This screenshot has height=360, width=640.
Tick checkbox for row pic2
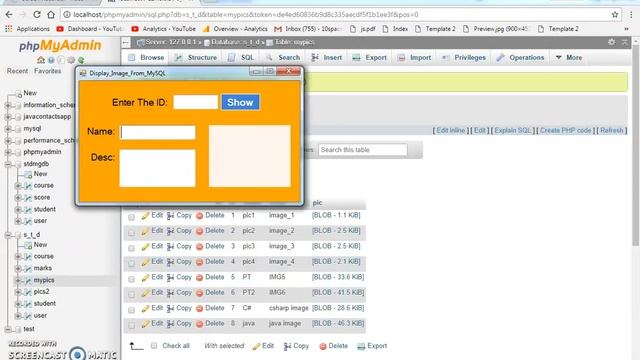[131, 233]
